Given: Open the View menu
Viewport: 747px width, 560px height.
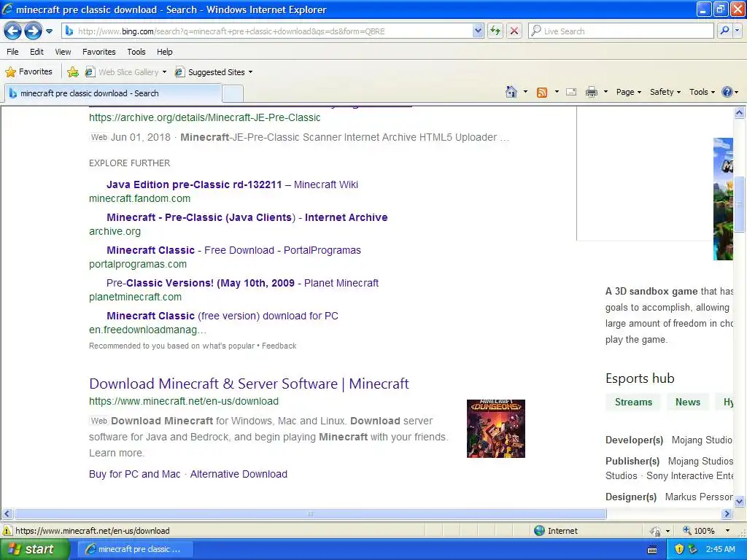Looking at the screenshot, I should 63,52.
